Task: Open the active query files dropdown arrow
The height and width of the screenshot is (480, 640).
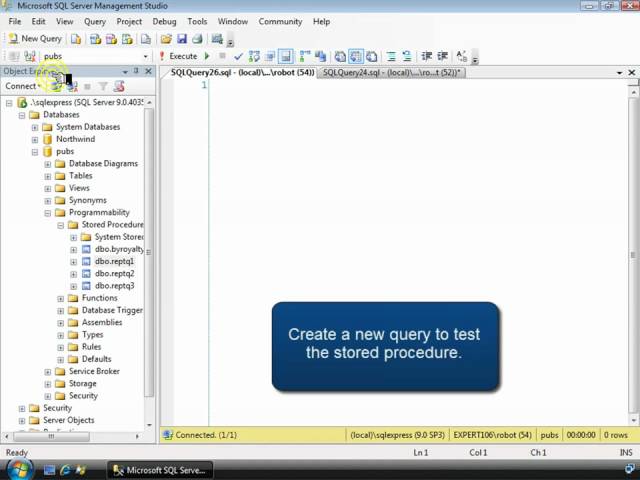Action: tap(619, 73)
